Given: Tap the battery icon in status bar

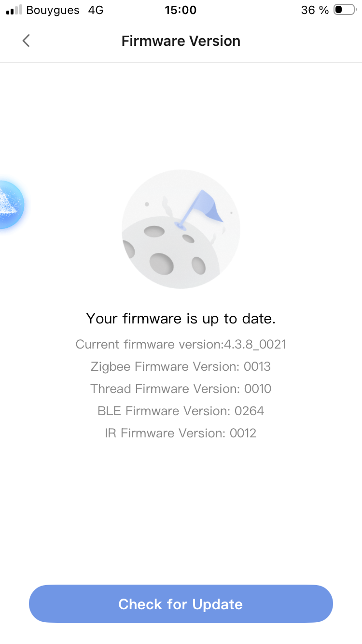Looking at the screenshot, I should (344, 10).
